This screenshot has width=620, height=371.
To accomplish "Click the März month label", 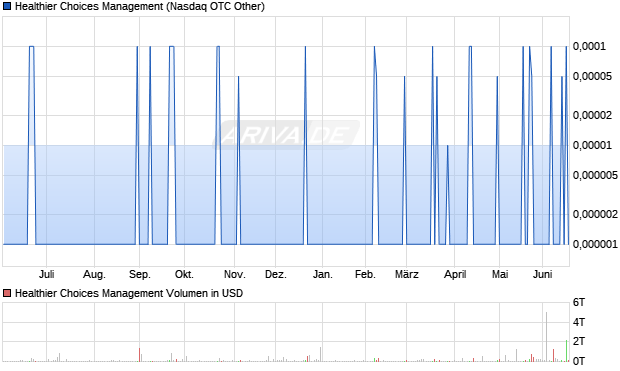I will tap(406, 274).
